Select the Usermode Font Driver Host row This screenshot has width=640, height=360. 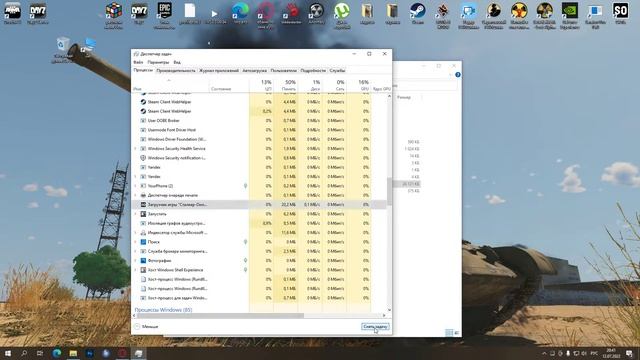tap(259, 130)
